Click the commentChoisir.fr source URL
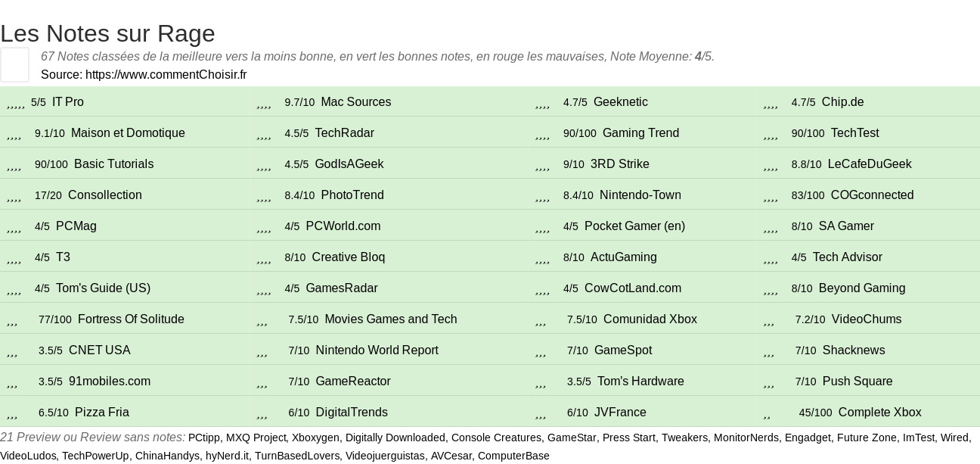The image size is (980, 464). coord(166,74)
